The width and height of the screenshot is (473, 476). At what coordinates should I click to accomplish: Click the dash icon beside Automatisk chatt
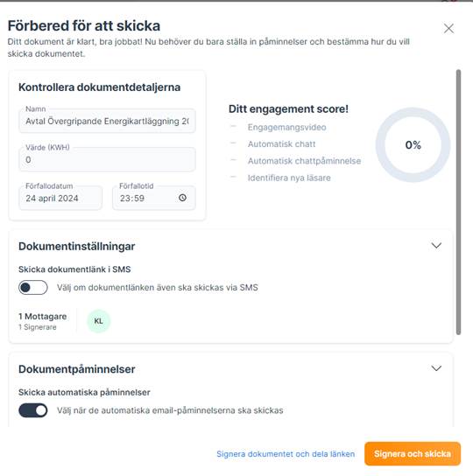tap(234, 143)
